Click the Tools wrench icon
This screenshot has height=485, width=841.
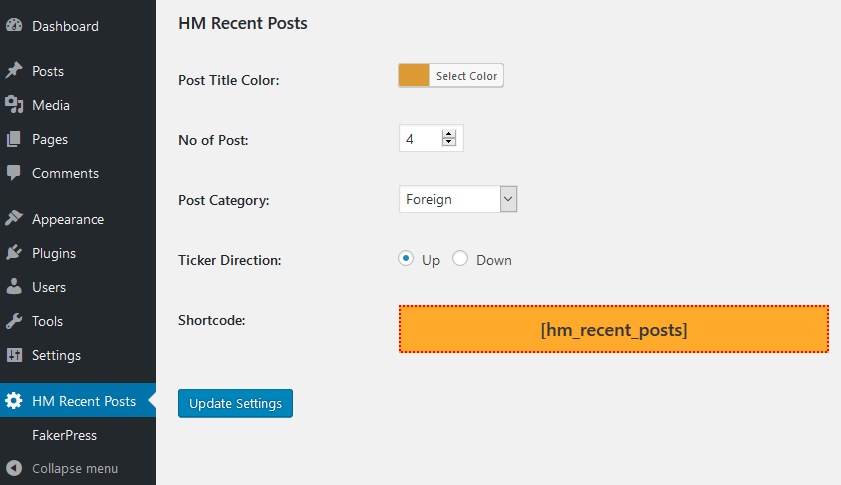point(14,321)
